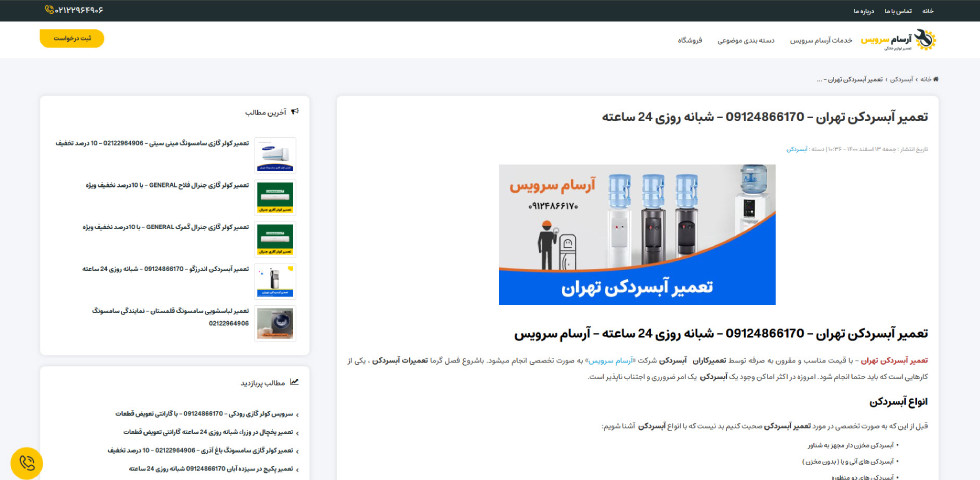This screenshot has width=980, height=480.
Task: Open Samsung mini ceiling cooler thumbnail
Action: (x=276, y=154)
